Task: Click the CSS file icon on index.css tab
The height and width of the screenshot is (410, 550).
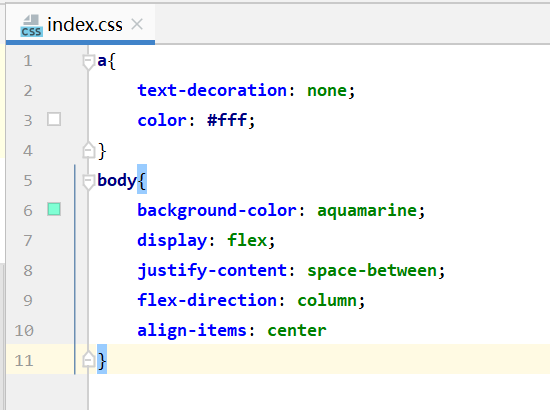Action: 31,26
